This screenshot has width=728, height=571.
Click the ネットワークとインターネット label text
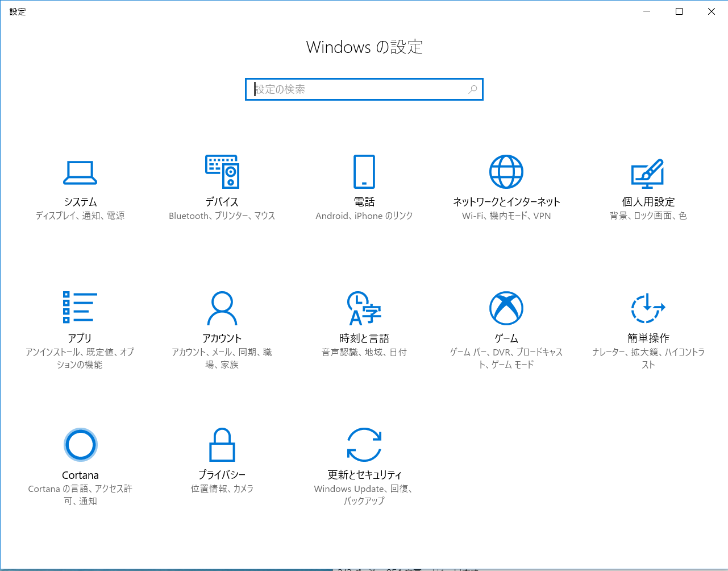point(506,202)
